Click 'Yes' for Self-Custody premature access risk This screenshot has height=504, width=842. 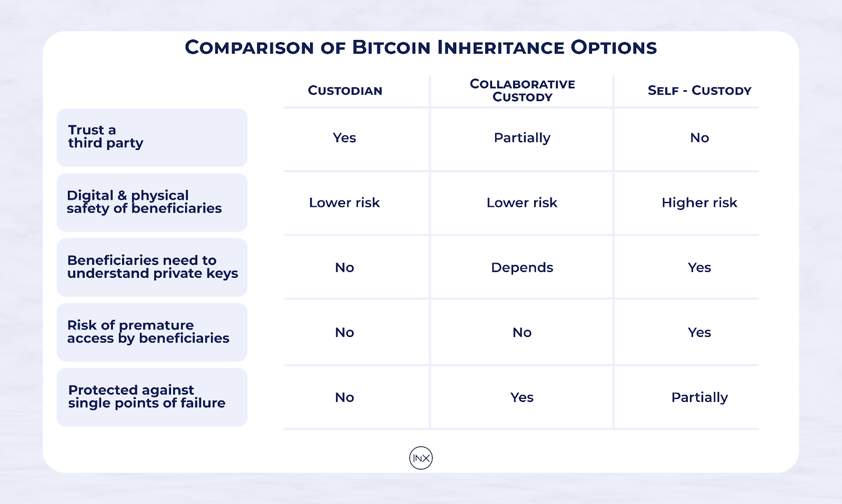[x=699, y=332]
